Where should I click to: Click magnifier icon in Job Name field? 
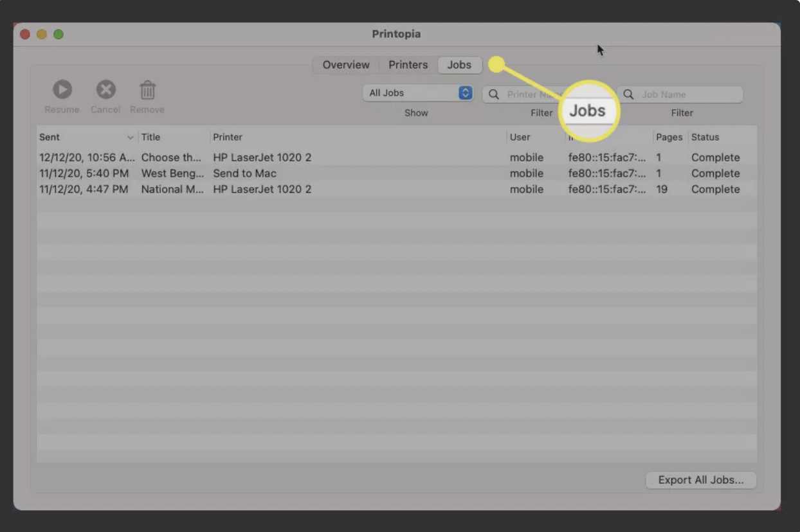coord(629,94)
